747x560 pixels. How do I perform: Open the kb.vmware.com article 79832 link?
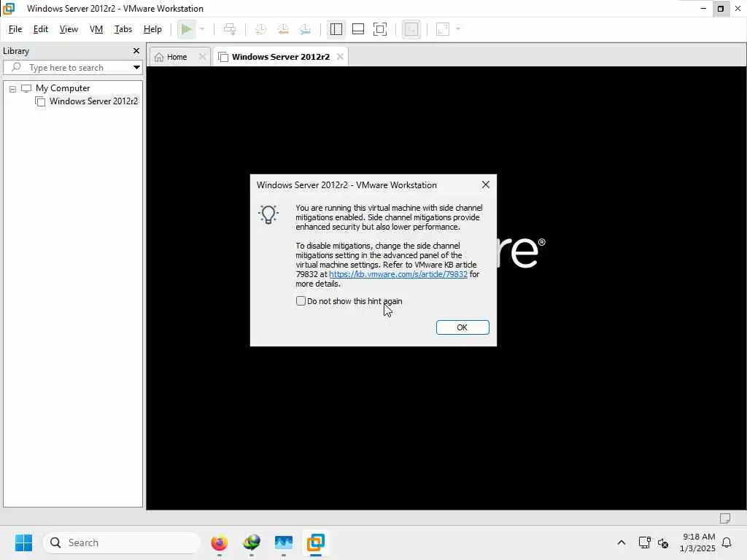[398, 274]
